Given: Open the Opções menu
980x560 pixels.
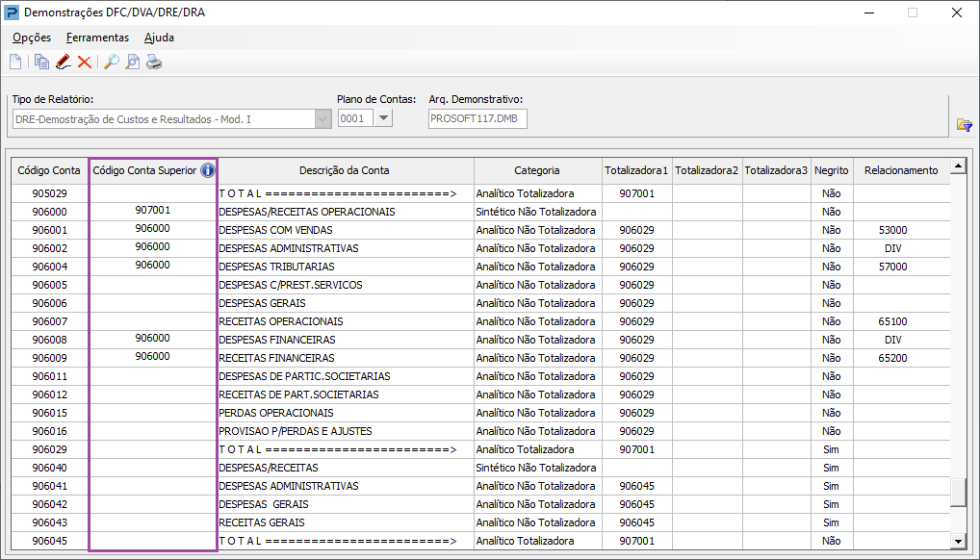Looking at the screenshot, I should 32,38.
